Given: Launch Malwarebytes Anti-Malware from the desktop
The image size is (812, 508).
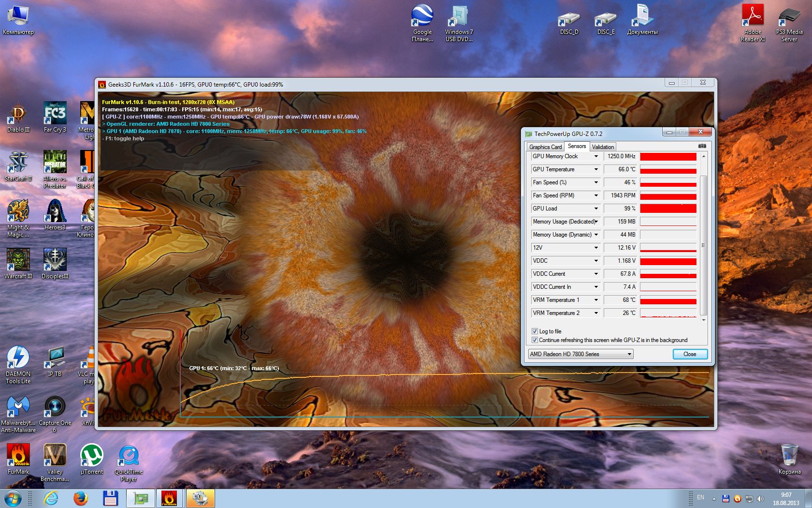Looking at the screenshot, I should tap(18, 414).
